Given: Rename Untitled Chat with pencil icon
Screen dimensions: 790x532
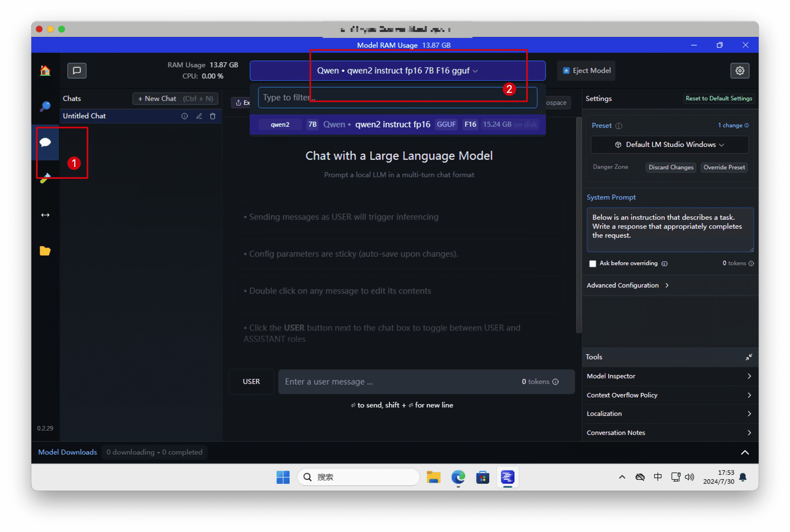Looking at the screenshot, I should [199, 116].
